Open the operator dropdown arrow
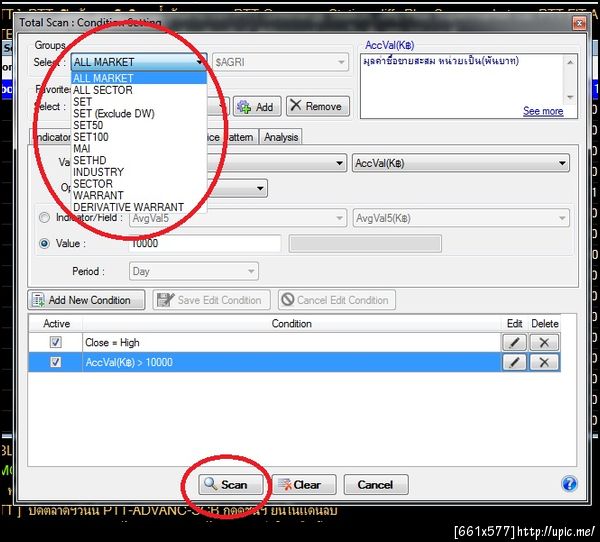The width and height of the screenshot is (600, 542). [x=260, y=189]
